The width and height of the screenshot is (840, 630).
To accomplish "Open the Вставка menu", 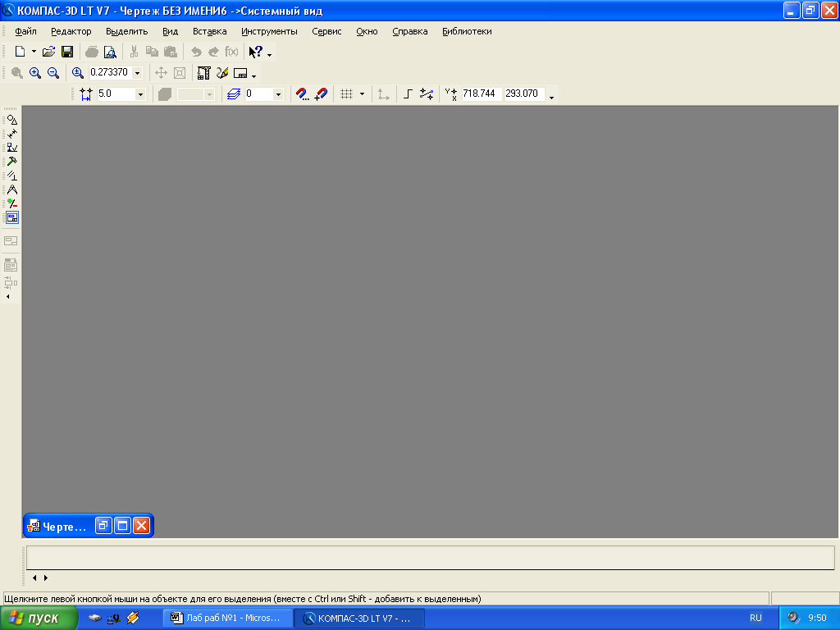I will click(209, 31).
